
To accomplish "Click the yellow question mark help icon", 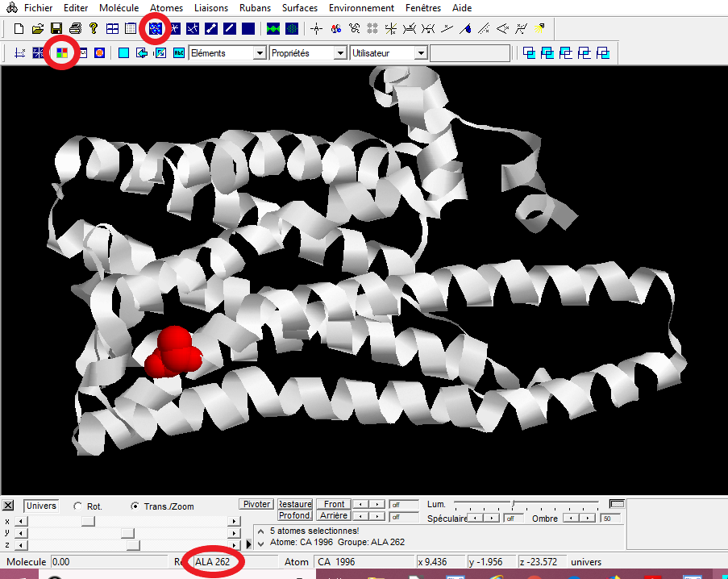I will click(94, 29).
